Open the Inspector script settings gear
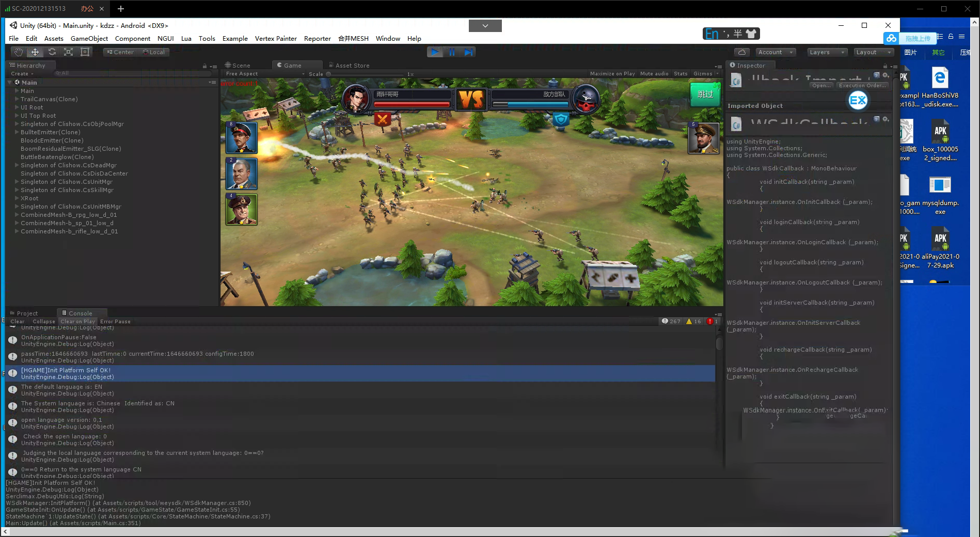Viewport: 980px width, 537px height. pos(886,75)
